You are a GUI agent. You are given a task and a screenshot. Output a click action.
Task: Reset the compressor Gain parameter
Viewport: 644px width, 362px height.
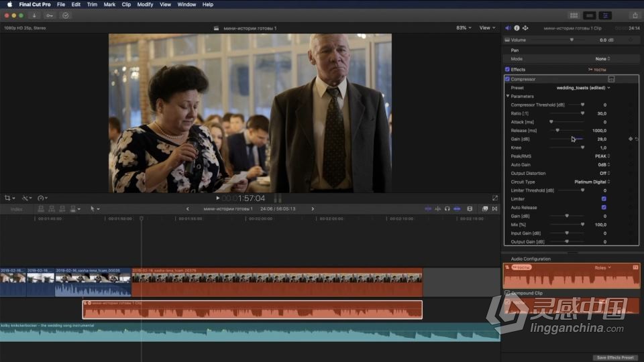[637, 139]
